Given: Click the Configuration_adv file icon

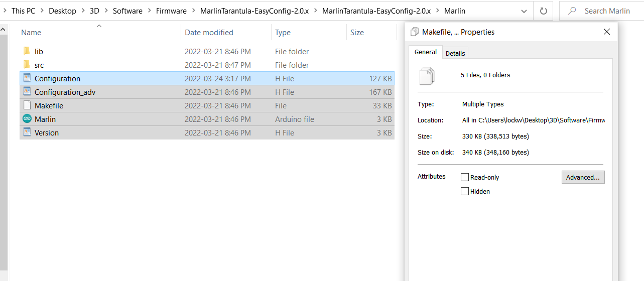Looking at the screenshot, I should point(27,92).
